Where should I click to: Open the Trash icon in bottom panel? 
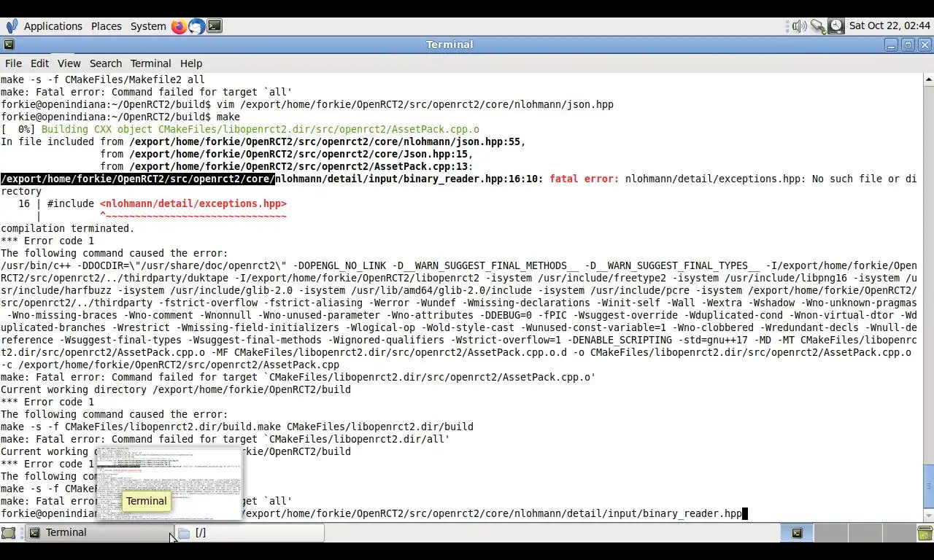(925, 533)
